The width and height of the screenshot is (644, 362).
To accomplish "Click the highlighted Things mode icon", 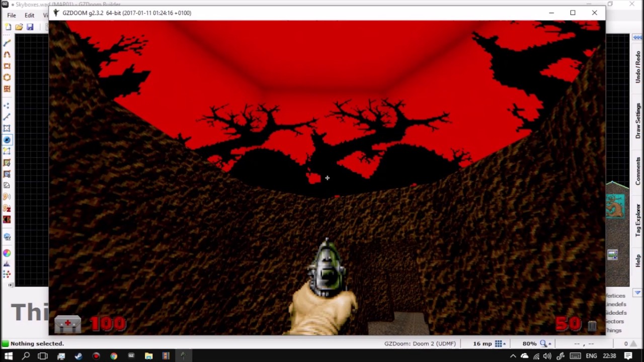I will [x=7, y=140].
